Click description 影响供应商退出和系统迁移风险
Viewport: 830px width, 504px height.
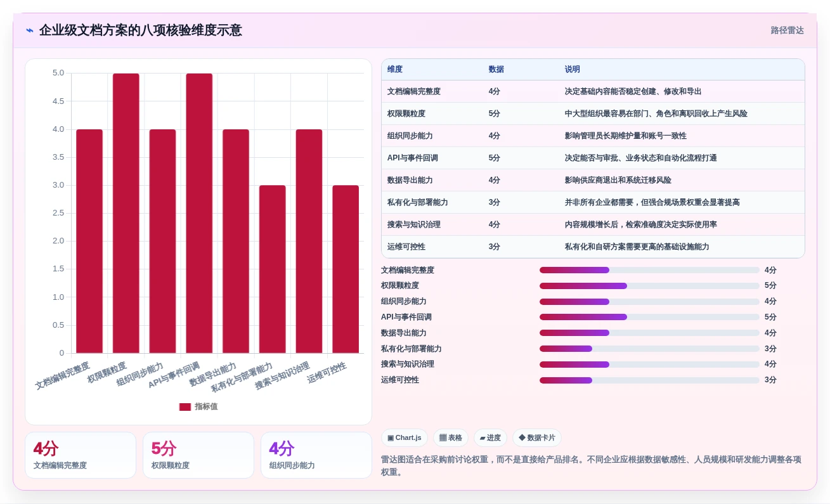[618, 180]
